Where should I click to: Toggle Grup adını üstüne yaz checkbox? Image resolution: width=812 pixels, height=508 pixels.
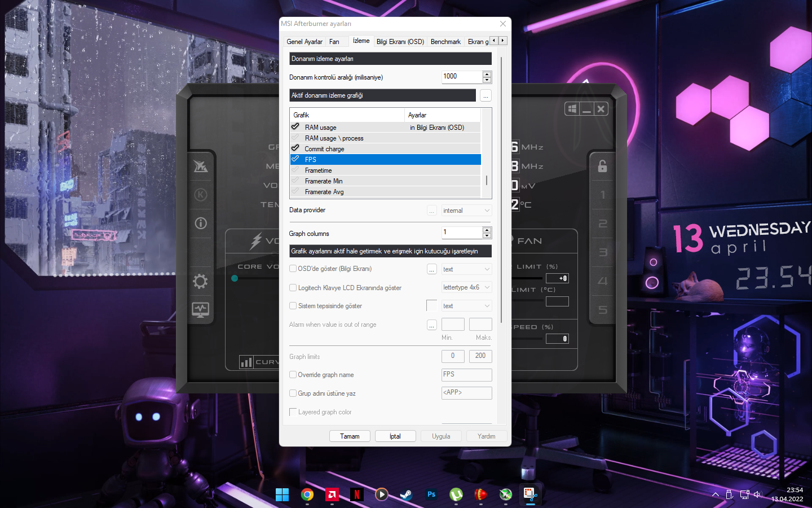293,393
